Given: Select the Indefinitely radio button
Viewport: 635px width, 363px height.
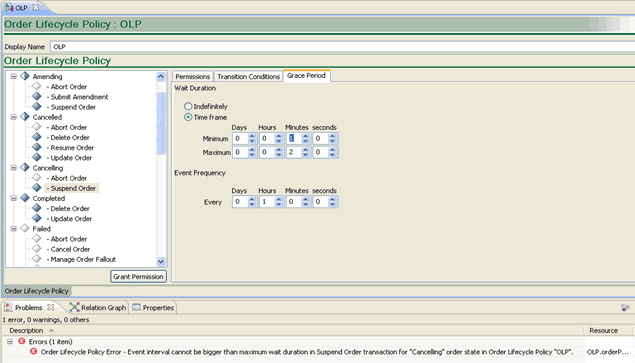Looking at the screenshot, I should tap(188, 106).
